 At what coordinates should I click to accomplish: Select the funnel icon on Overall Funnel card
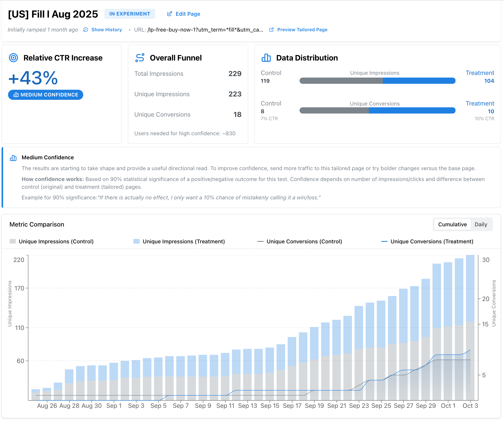139,58
